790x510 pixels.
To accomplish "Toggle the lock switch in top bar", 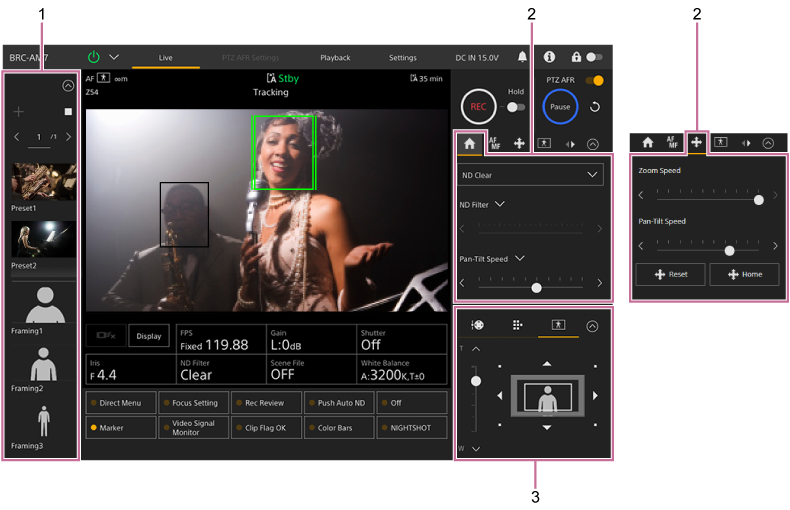I will pos(594,57).
